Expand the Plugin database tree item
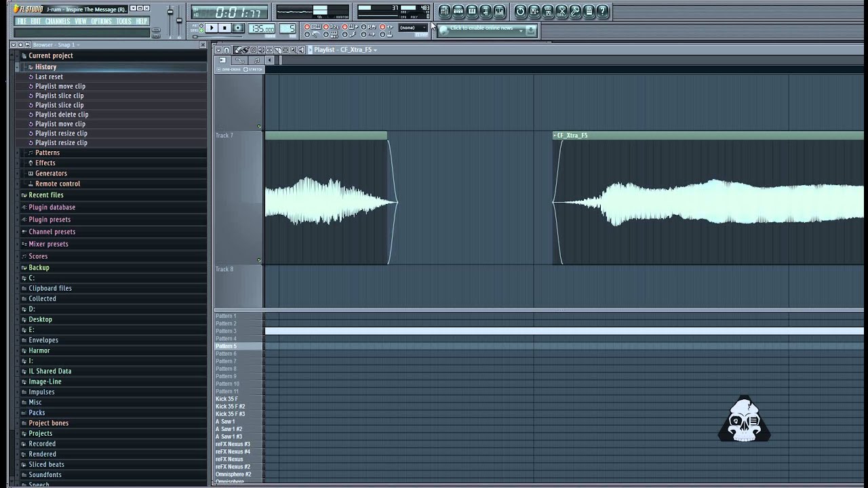868x488 pixels. click(52, 207)
